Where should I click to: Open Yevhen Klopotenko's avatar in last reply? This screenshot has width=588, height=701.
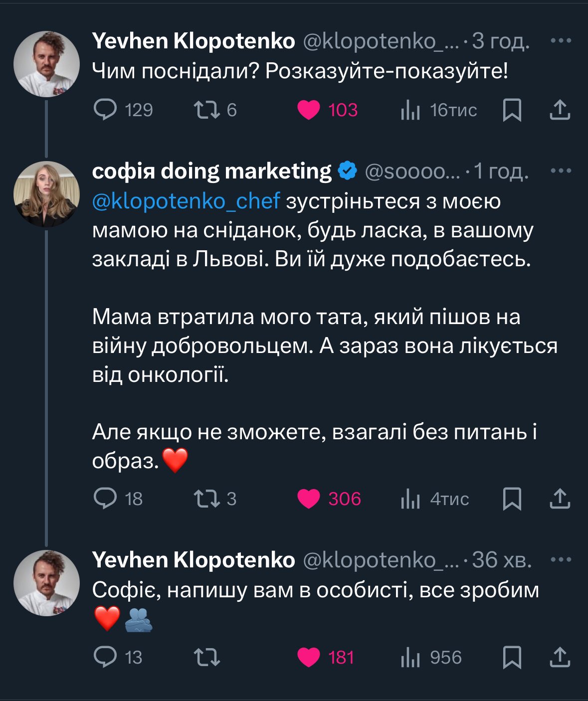click(x=46, y=583)
